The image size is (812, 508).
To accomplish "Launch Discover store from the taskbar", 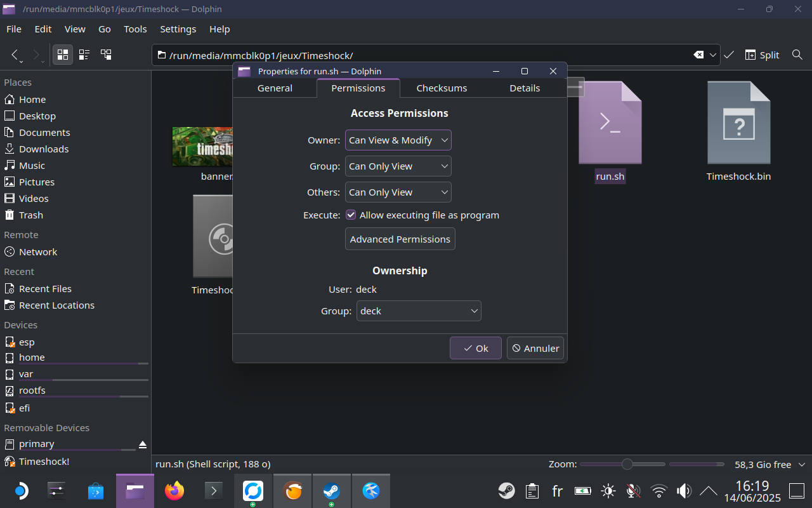I will click(96, 491).
